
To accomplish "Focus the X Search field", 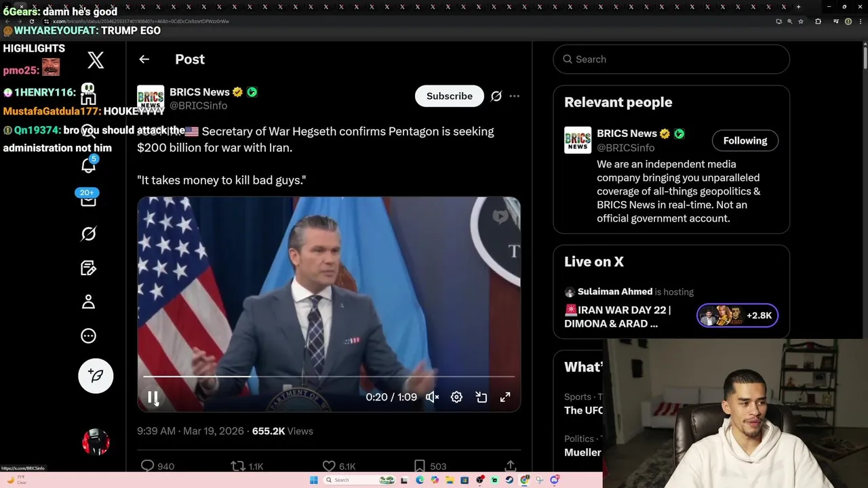I will click(x=671, y=59).
